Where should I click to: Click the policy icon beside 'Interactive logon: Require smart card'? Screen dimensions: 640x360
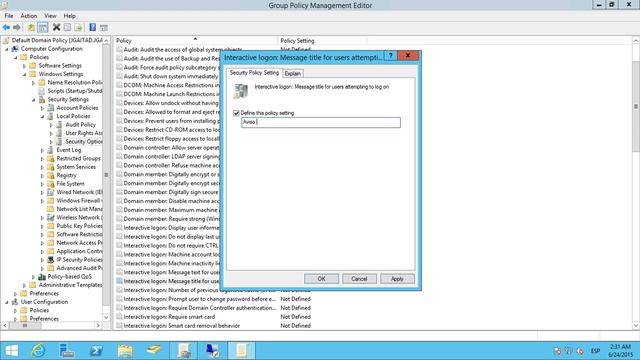[119, 317]
